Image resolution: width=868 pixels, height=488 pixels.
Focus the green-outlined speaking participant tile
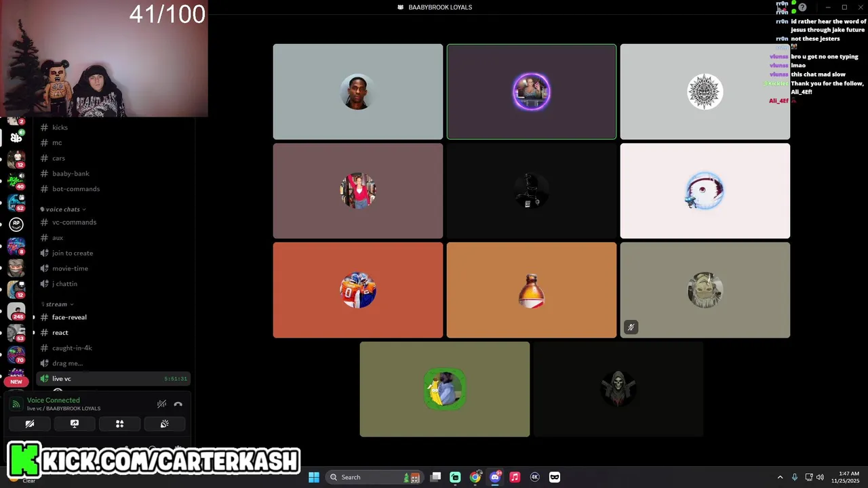[532, 91]
